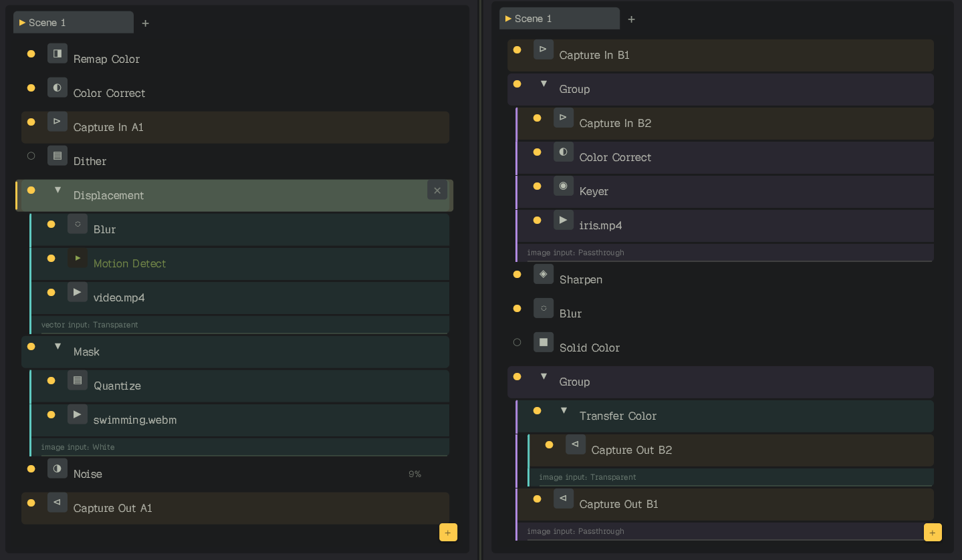The height and width of the screenshot is (560, 962).
Task: Click the swimming.webm play icon
Action: 78,414
